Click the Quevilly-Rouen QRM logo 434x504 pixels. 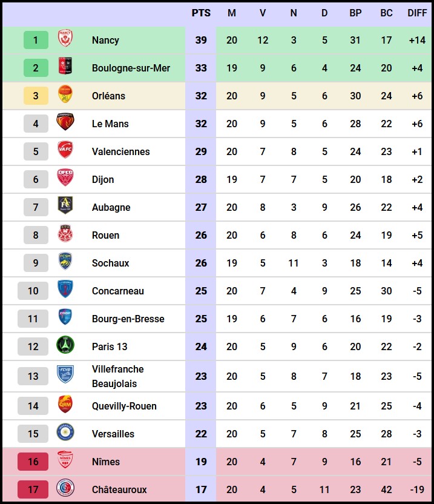[x=65, y=406]
